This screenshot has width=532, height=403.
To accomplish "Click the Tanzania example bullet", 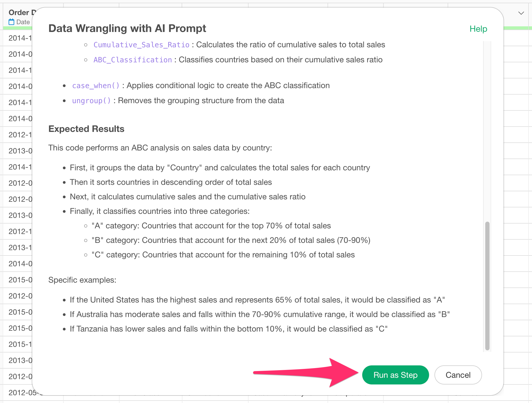I will point(229,329).
